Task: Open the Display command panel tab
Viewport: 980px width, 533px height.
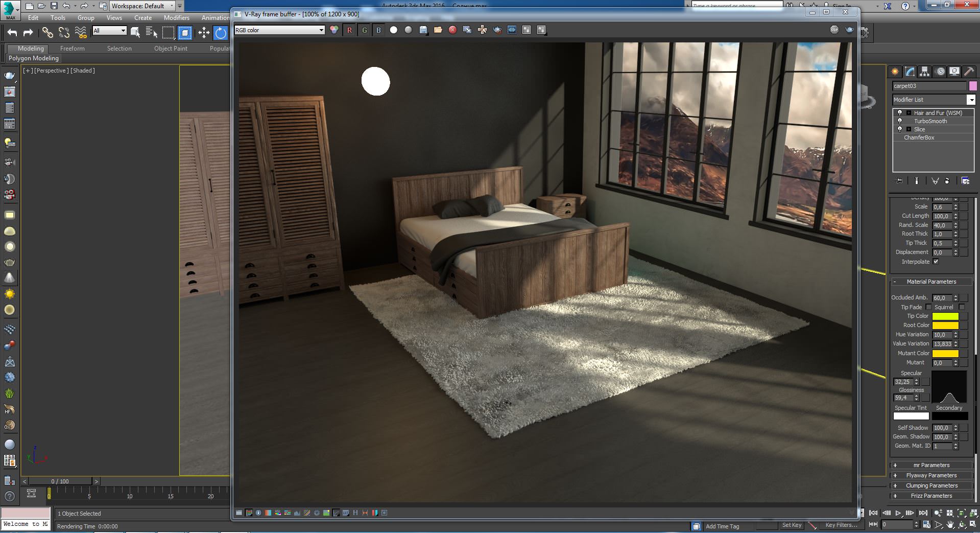Action: coord(954,72)
